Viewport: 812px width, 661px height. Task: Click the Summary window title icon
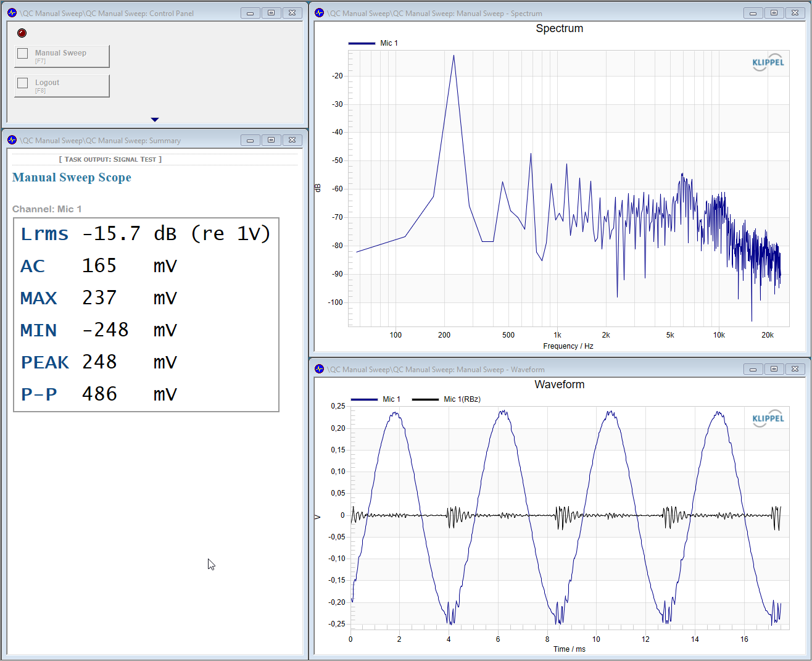pyautogui.click(x=12, y=140)
